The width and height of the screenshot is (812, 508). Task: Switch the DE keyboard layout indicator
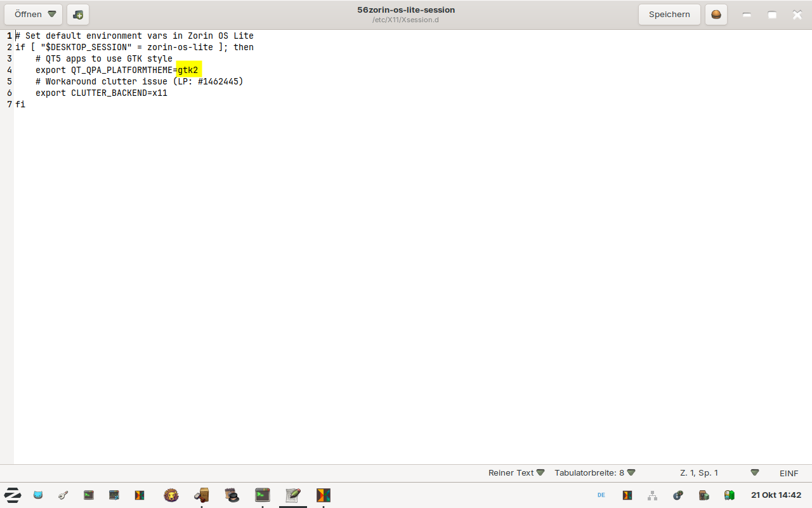(x=601, y=495)
